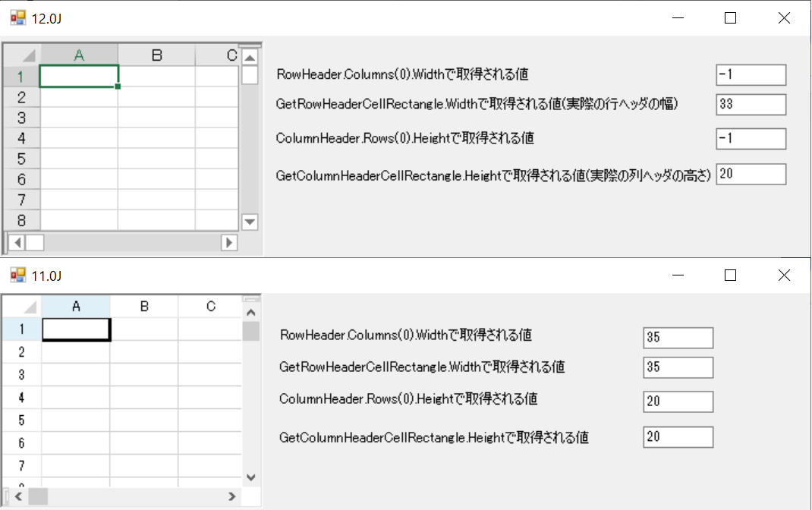The image size is (812, 510).
Task: Select row 7 header in 11.0J window
Action: click(x=22, y=466)
